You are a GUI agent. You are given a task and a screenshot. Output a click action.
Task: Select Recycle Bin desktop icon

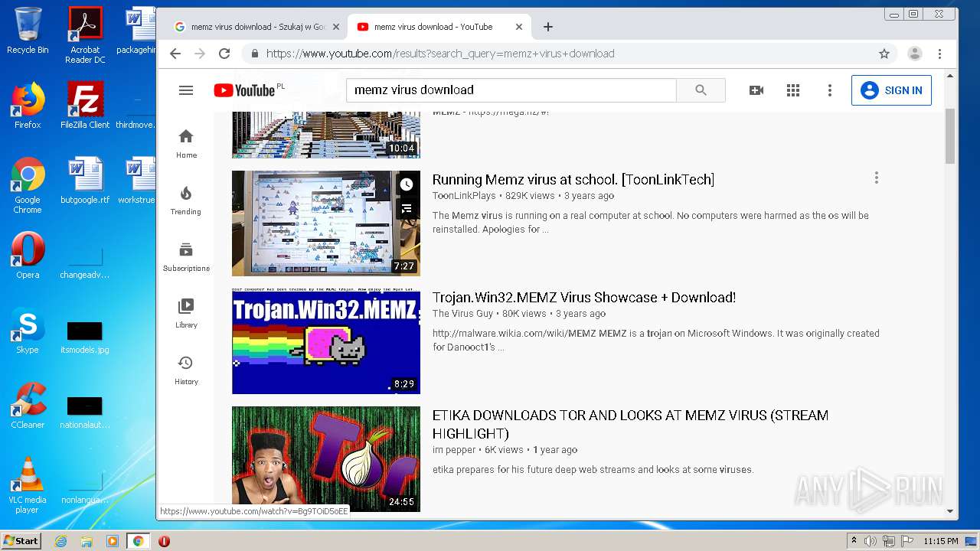tap(28, 31)
